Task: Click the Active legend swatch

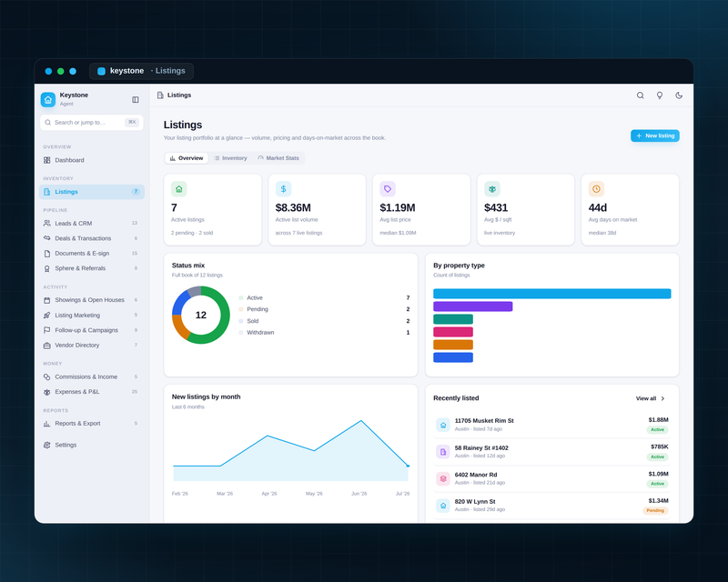Action: 241,298
